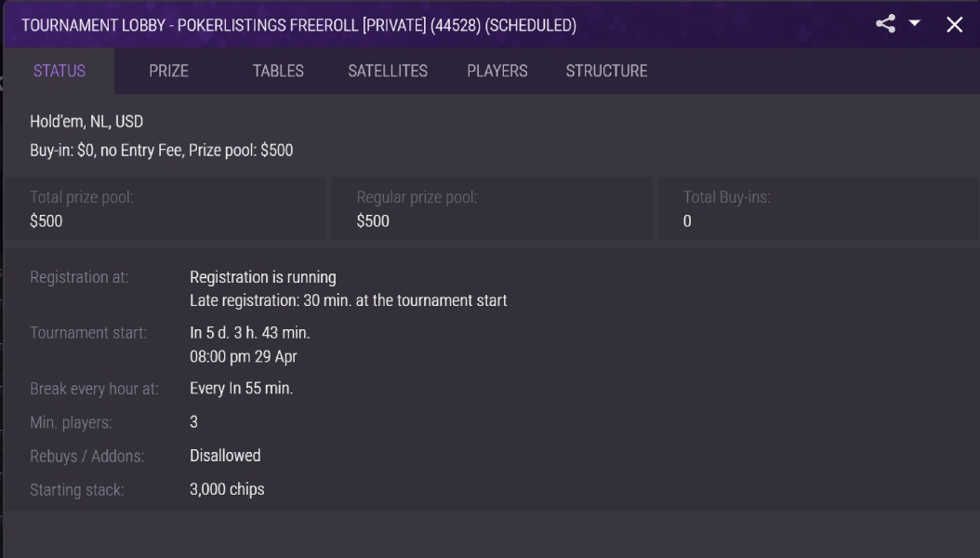Select the Total prize pool box
This screenshot has width=980, height=558.
[166, 208]
